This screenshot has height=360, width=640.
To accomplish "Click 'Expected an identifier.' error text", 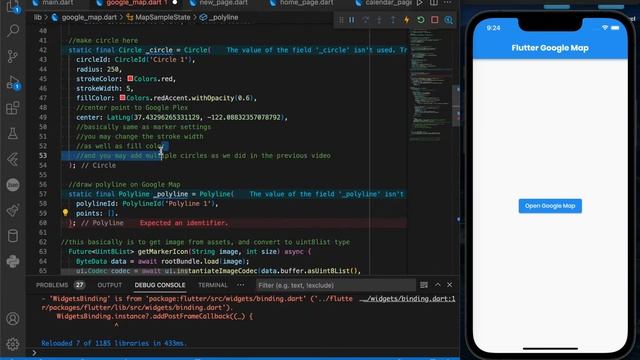I will point(184,223).
